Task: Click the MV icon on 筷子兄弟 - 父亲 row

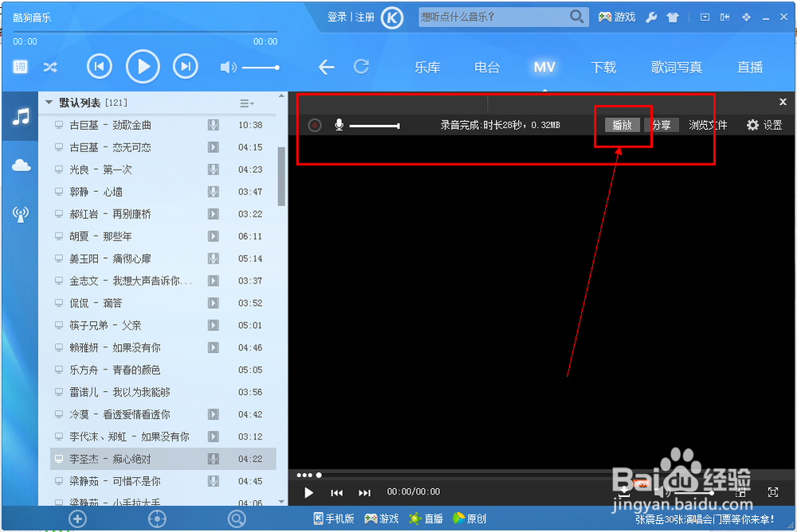Action: pos(214,325)
